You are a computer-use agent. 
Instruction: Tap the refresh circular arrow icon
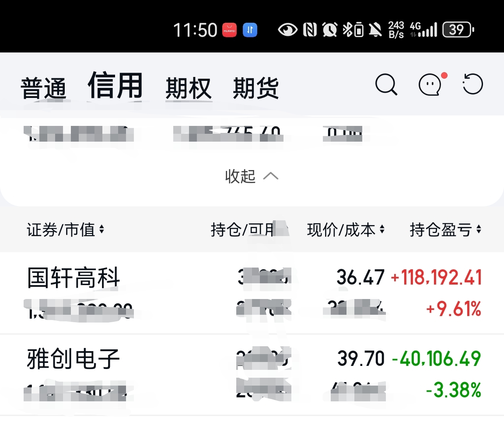(x=472, y=84)
